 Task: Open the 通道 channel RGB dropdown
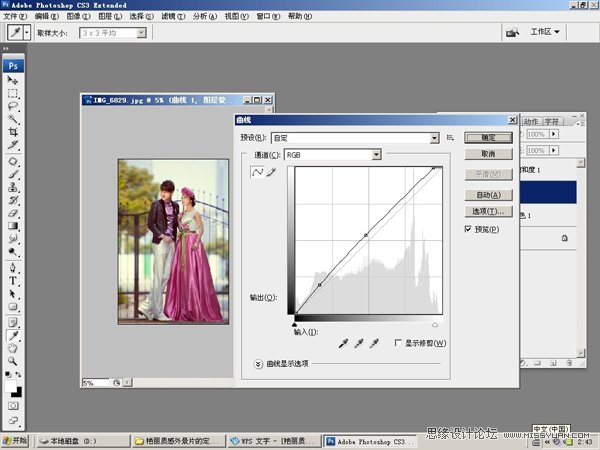point(376,155)
